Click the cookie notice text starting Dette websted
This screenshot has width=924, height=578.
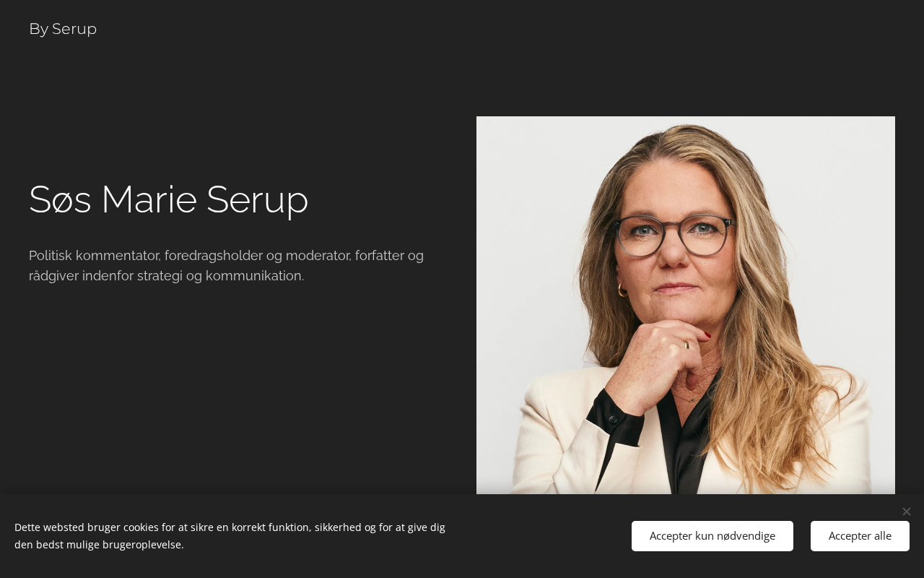230,527
